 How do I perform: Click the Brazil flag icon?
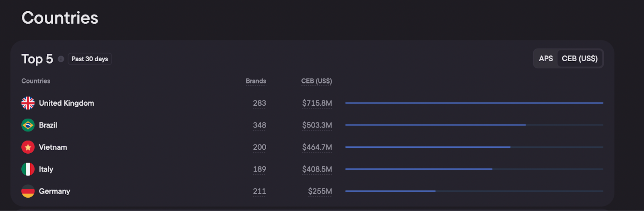click(x=28, y=125)
